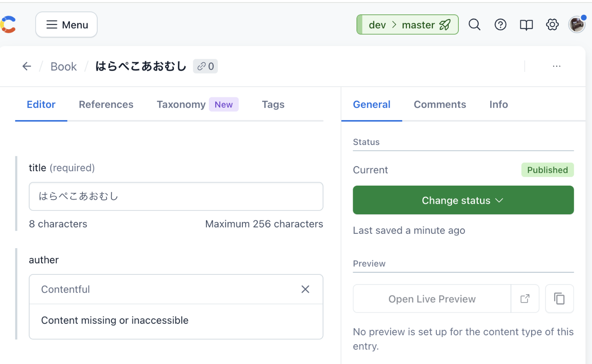Go back with the left arrow
This screenshot has width=592, height=364.
[27, 66]
